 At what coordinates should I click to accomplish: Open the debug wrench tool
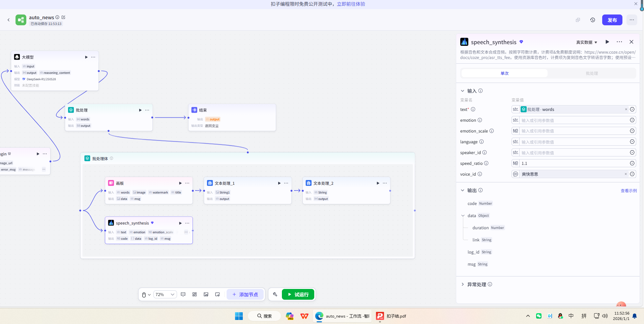point(275,294)
